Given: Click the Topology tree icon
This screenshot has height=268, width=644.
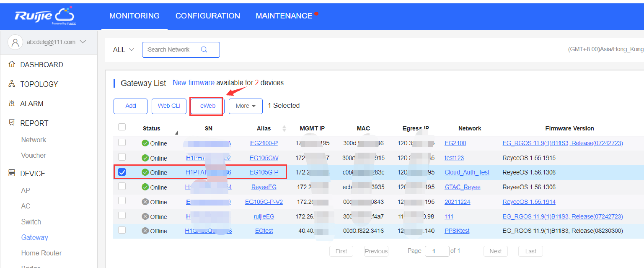Looking at the screenshot, I should (x=12, y=84).
